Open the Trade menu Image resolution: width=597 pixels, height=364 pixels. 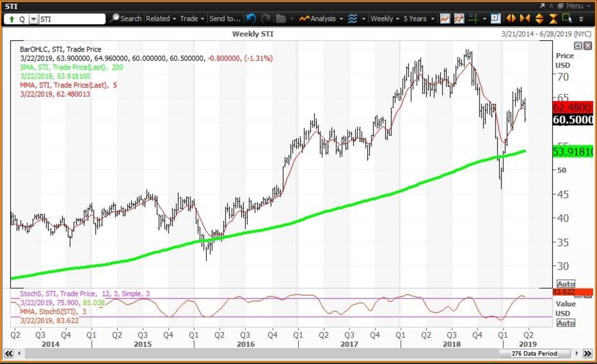pyautogui.click(x=192, y=19)
